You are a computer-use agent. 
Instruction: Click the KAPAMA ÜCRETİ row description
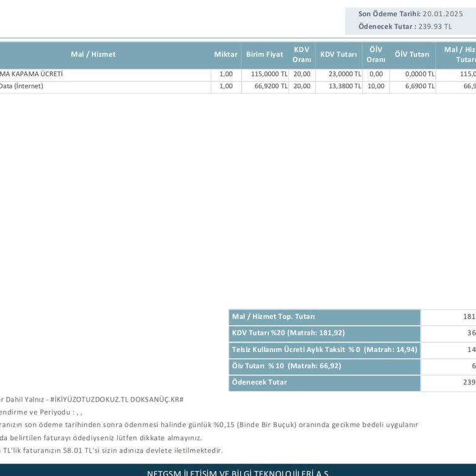[x=31, y=74]
